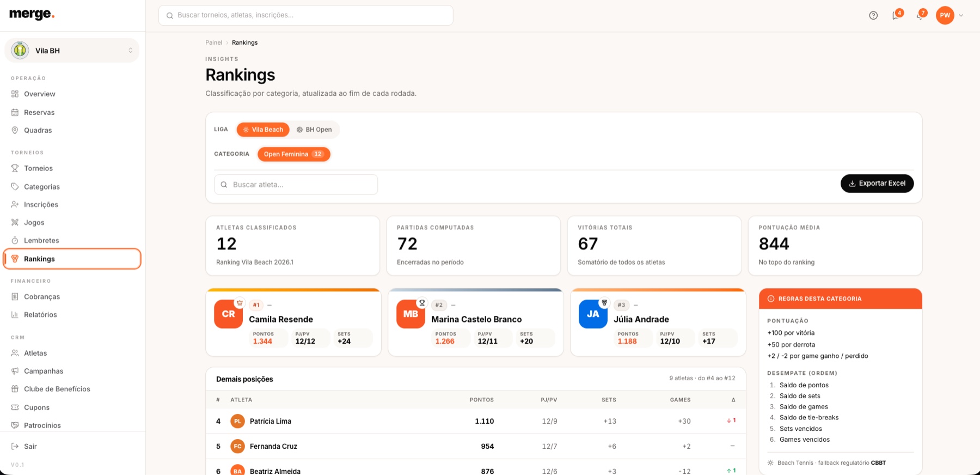Click the Patrocínios icon in sidebar
The height and width of the screenshot is (475, 980).
pos(15,425)
